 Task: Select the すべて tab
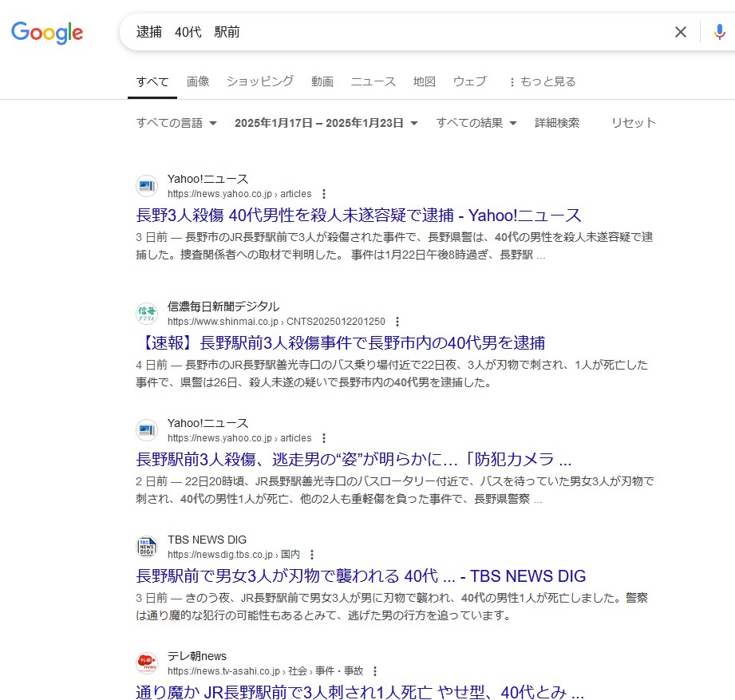pos(152,81)
